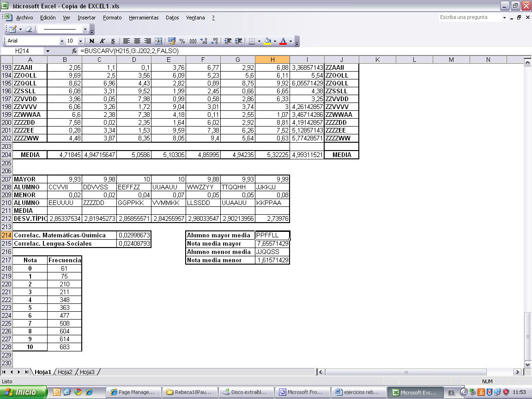This screenshot has width=532, height=399.
Task: Open the font name dropdown
Action: click(x=62, y=41)
